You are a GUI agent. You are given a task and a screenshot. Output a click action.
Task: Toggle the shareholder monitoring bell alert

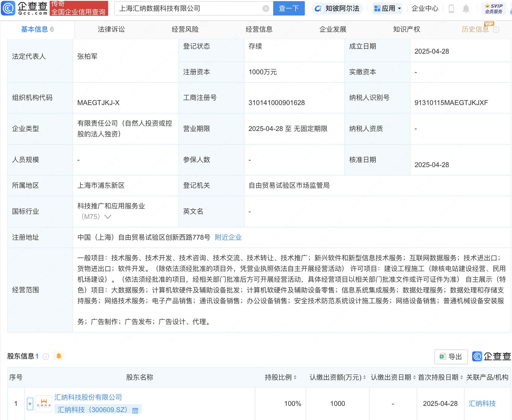tap(59, 356)
